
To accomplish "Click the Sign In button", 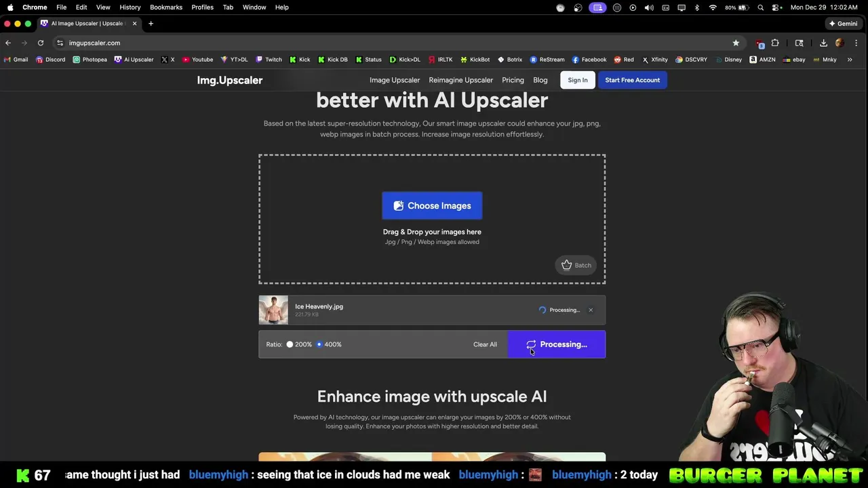I will [x=578, y=80].
